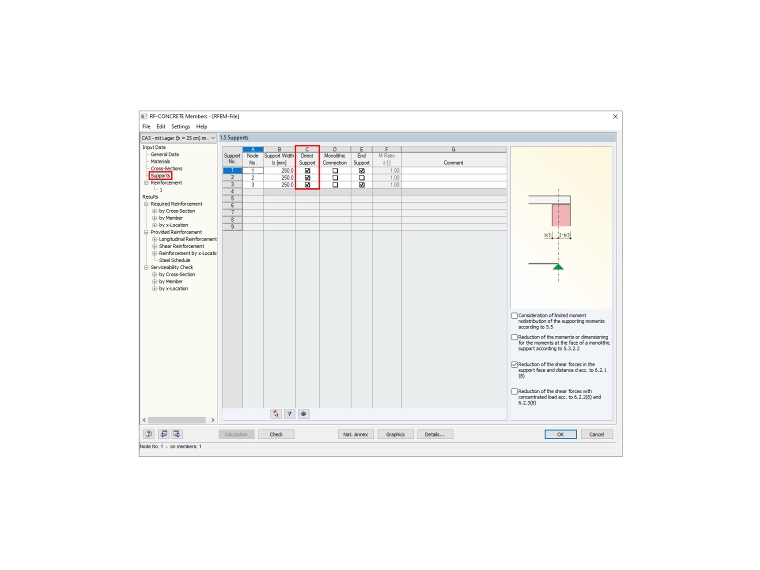Select Supports in navigator
The width and height of the screenshot is (760, 570).
point(160,175)
